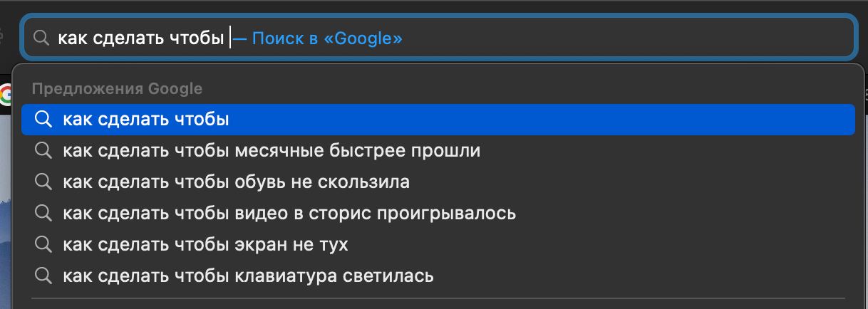The image size is (868, 309).
Task: Click magnifier icon next to «клавиатура светилась» suggestion
Action: pyautogui.click(x=43, y=276)
